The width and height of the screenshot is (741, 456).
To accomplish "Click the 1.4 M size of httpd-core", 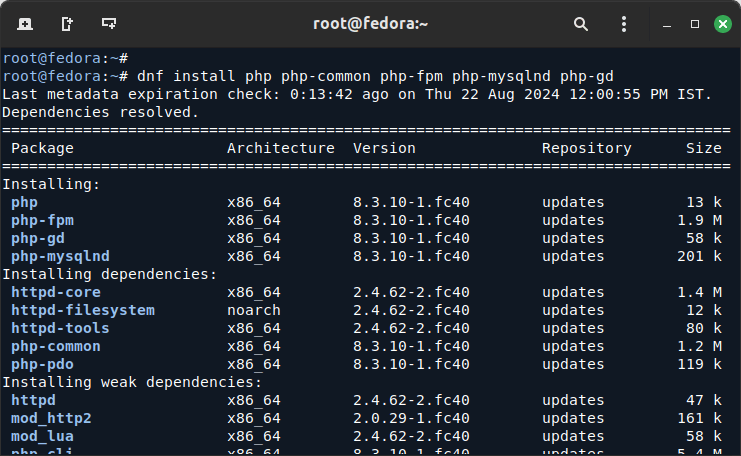I will pos(699,292).
